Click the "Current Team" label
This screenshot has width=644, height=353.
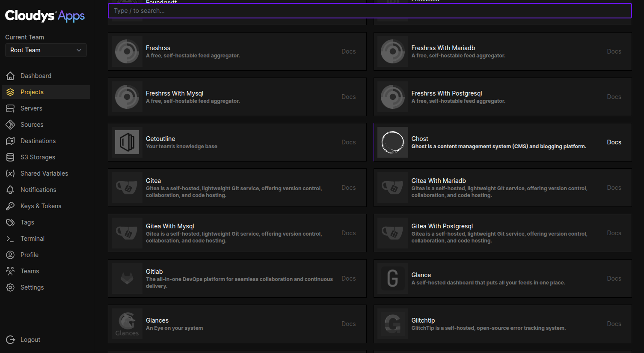point(24,37)
